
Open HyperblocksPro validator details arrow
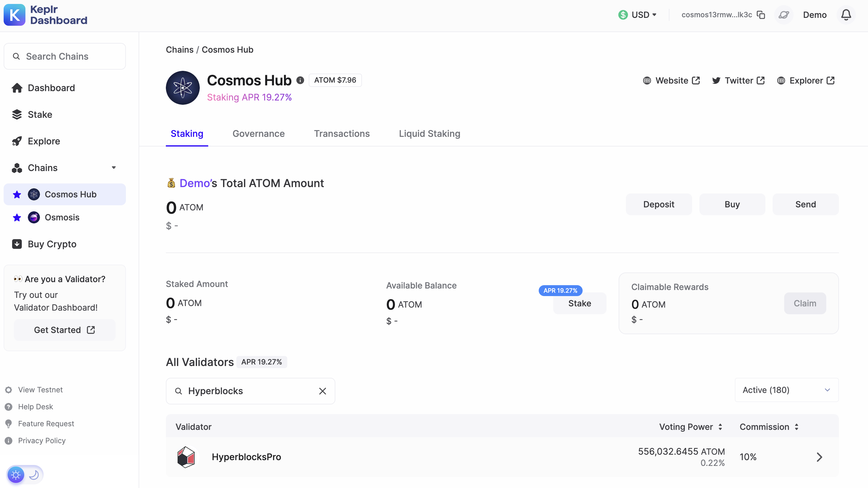(820, 457)
